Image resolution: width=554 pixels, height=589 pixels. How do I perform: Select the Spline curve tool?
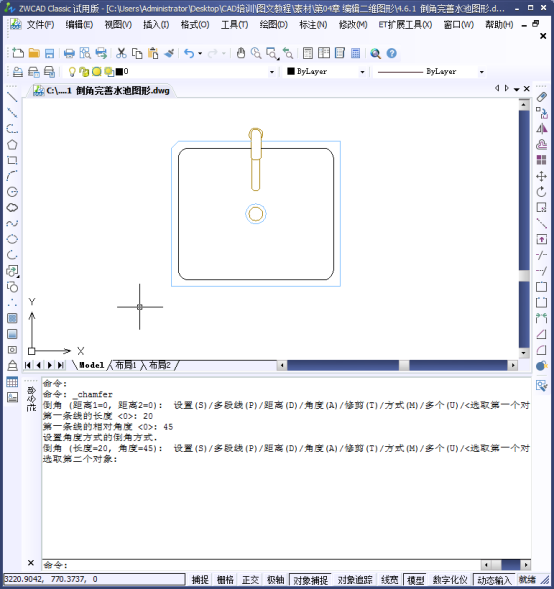coord(12,223)
